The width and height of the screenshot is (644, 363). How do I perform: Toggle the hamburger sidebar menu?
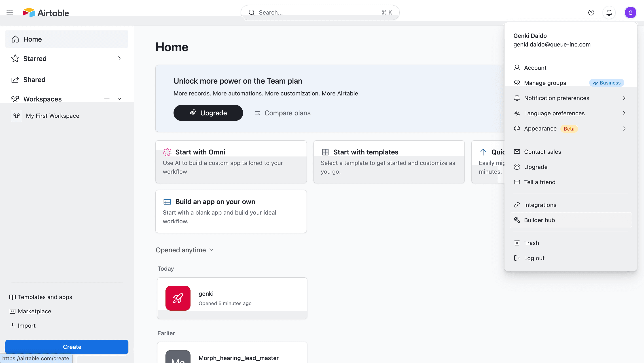[x=10, y=13]
